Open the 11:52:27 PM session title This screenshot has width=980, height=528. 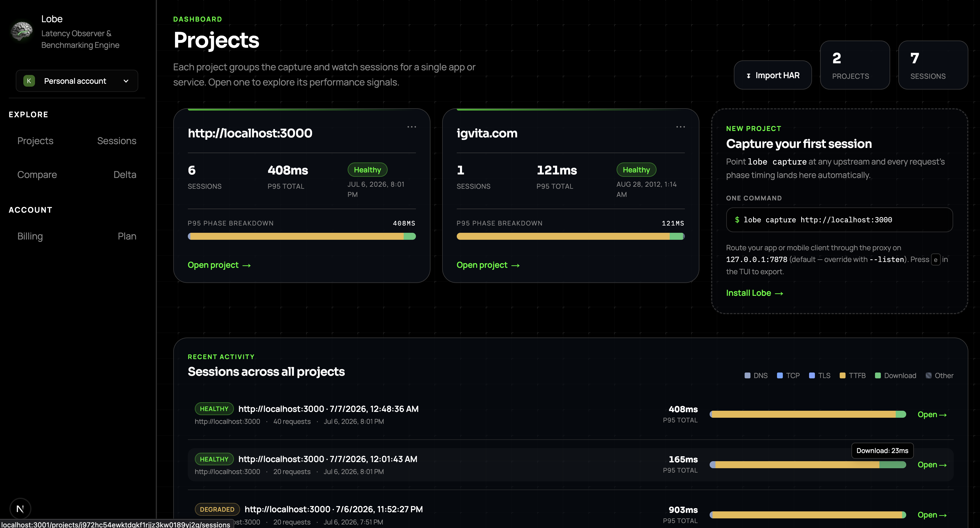(334, 509)
